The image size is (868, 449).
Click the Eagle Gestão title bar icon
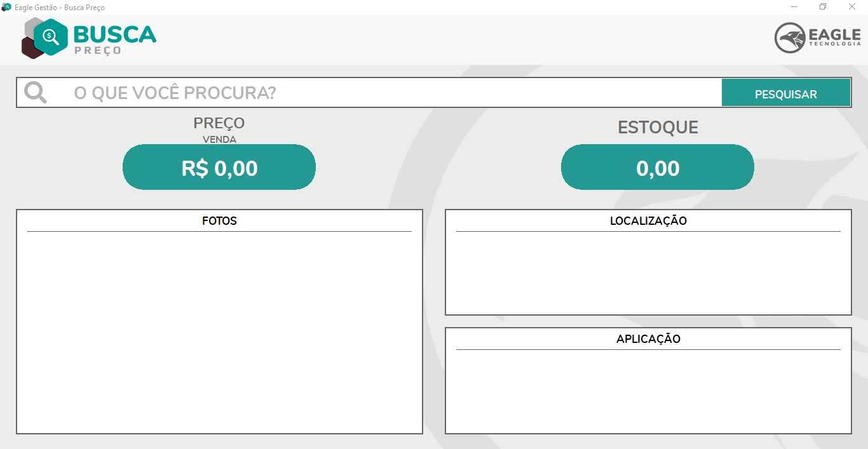(6, 7)
